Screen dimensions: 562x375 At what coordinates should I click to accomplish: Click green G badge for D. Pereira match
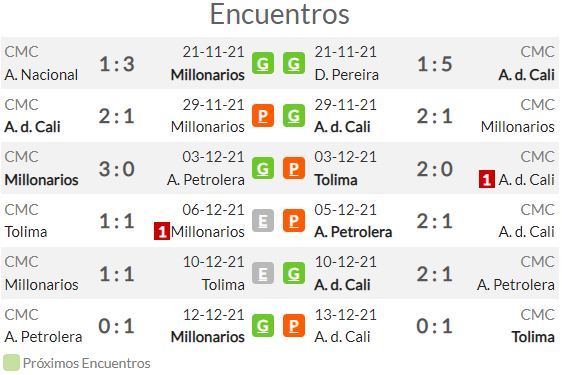point(294,63)
